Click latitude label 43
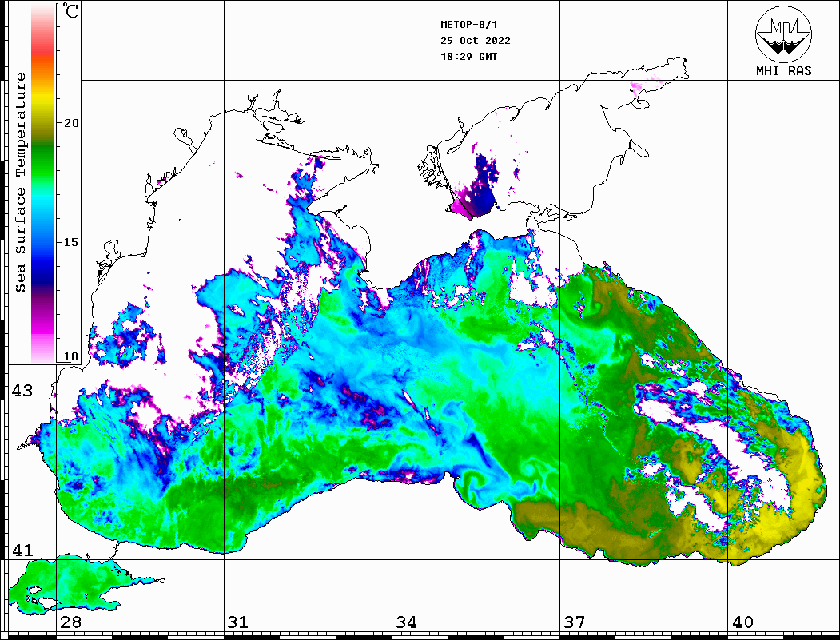This screenshot has width=840, height=640. coord(22,391)
